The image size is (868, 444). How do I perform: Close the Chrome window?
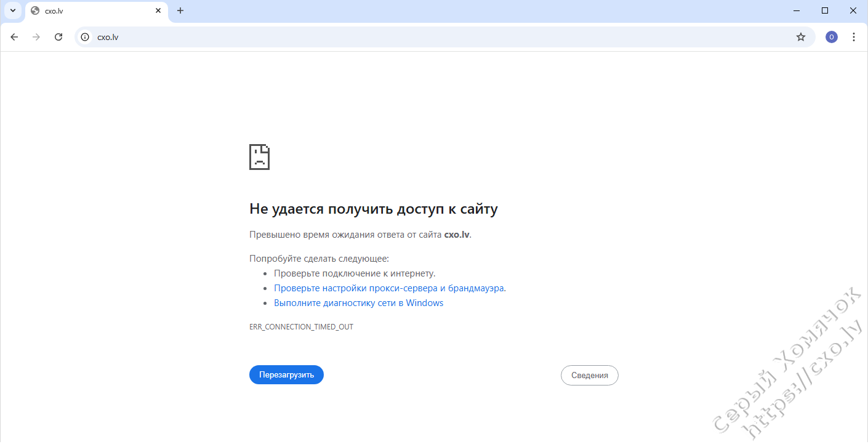(x=853, y=10)
